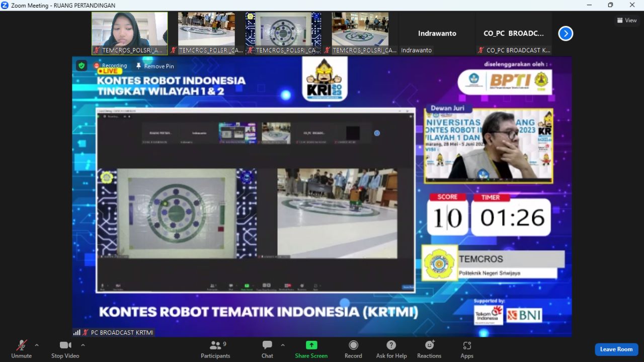Unmute your microphone
The height and width of the screenshot is (362, 644).
tap(21, 348)
